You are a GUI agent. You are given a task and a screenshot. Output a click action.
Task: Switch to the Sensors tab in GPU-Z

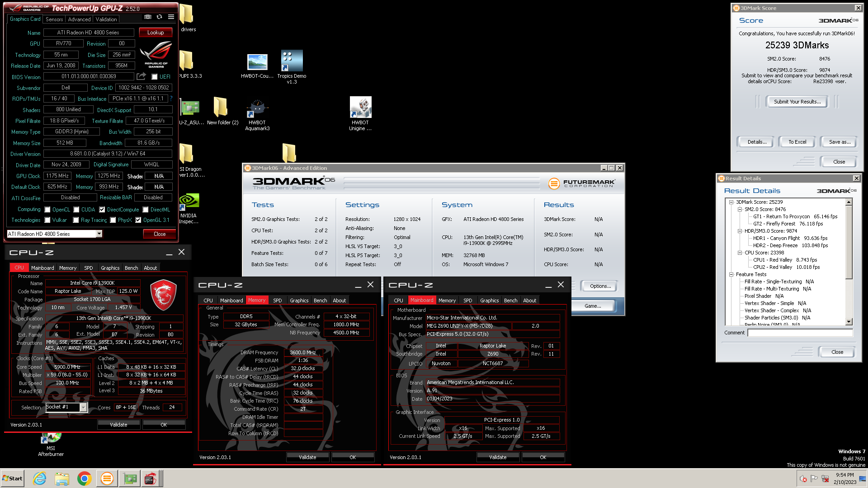pyautogui.click(x=54, y=19)
